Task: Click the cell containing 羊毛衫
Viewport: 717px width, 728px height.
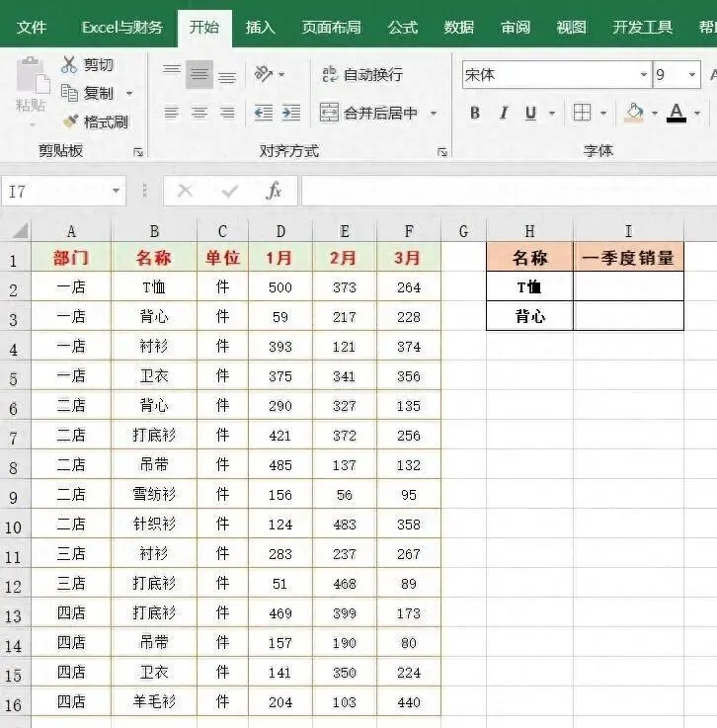Action: coord(154,701)
